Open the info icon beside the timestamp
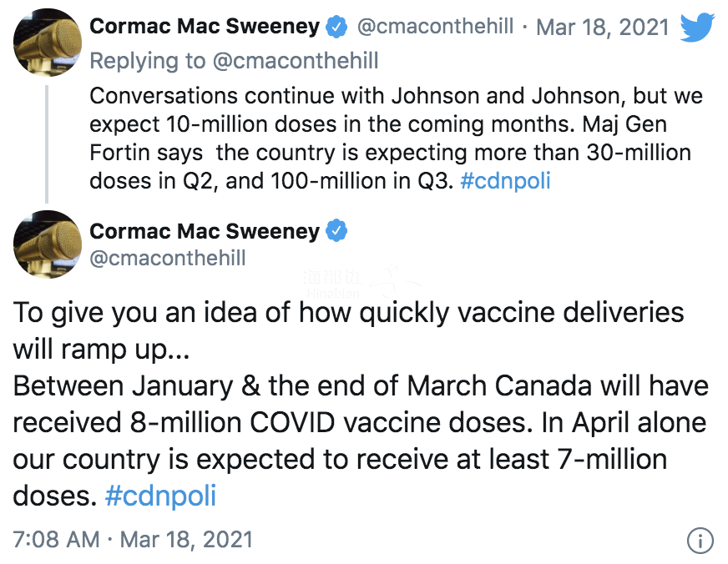Screen dimensions: 728x564 click(700, 539)
